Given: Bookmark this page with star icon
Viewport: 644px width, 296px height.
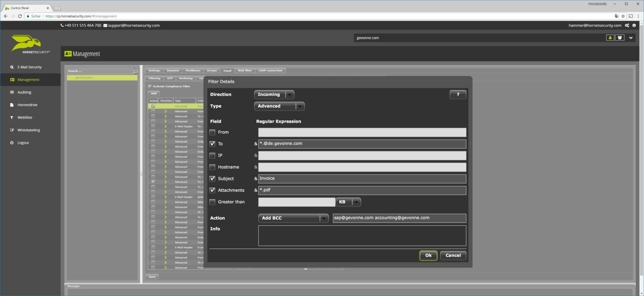Looking at the screenshot, I should pos(623,16).
